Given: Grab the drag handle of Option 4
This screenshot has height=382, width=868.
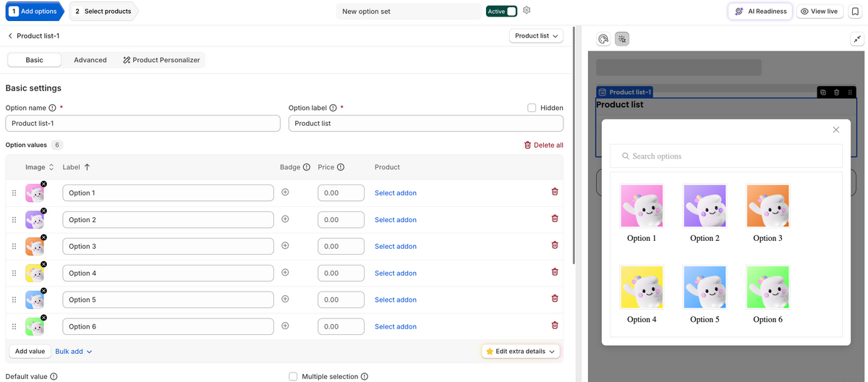Looking at the screenshot, I should point(14,273).
